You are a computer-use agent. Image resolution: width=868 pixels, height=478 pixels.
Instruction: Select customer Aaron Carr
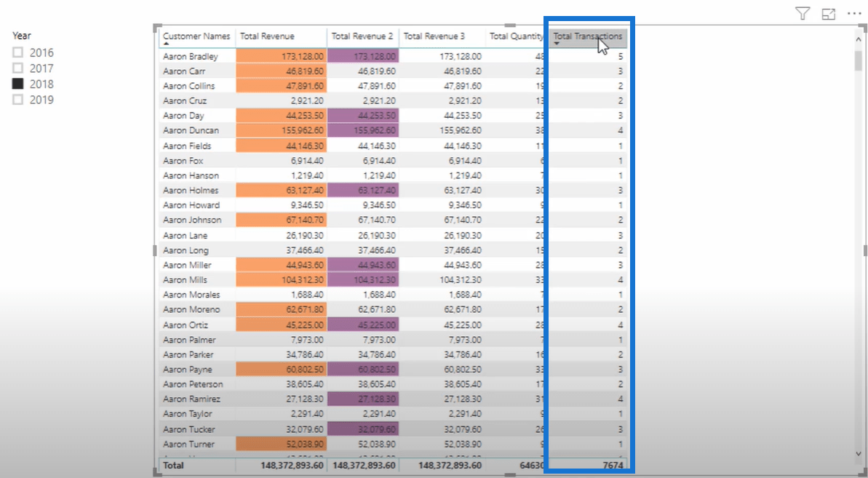(x=184, y=71)
